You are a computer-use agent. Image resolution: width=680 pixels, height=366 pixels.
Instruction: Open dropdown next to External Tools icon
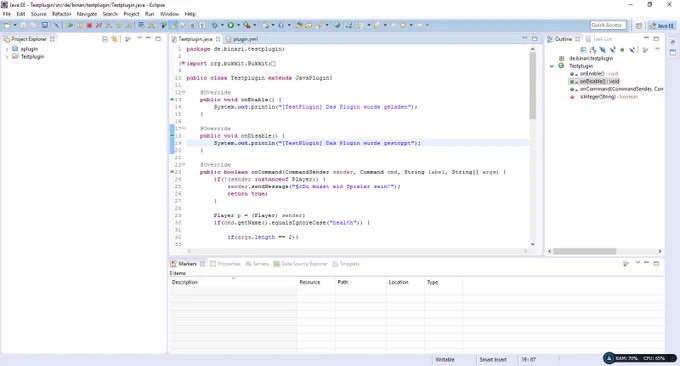[x=255, y=25]
